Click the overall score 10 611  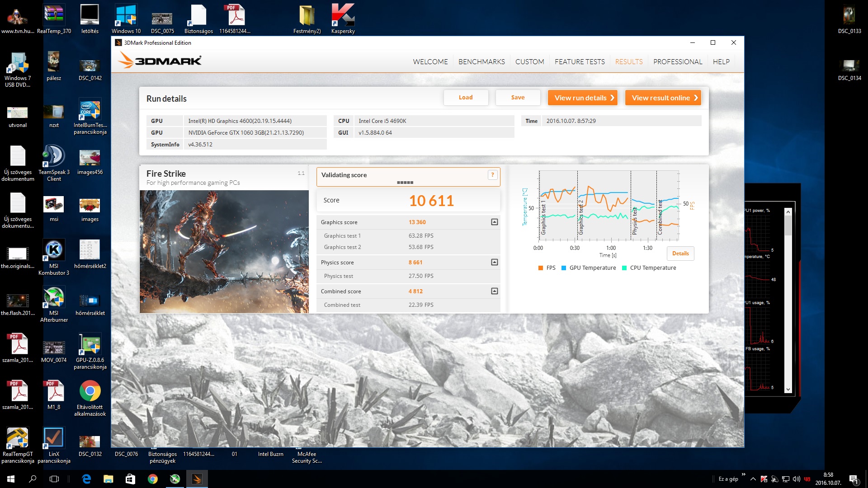pyautogui.click(x=431, y=201)
